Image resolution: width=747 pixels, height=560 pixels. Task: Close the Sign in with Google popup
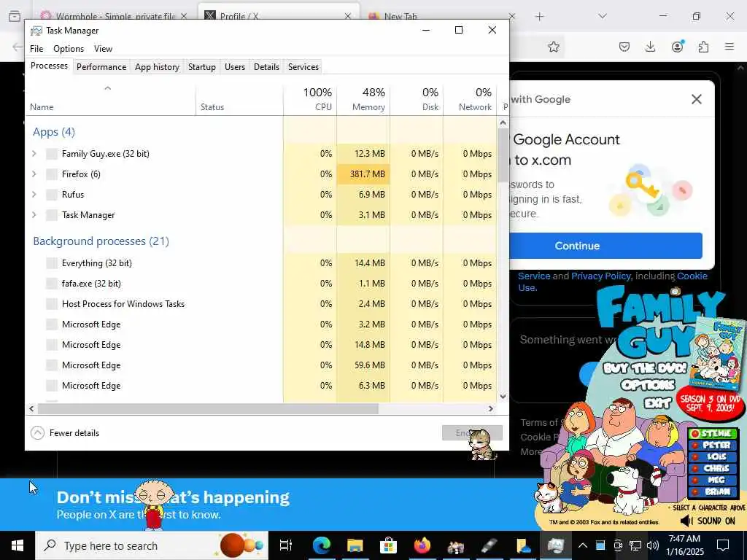point(697,99)
